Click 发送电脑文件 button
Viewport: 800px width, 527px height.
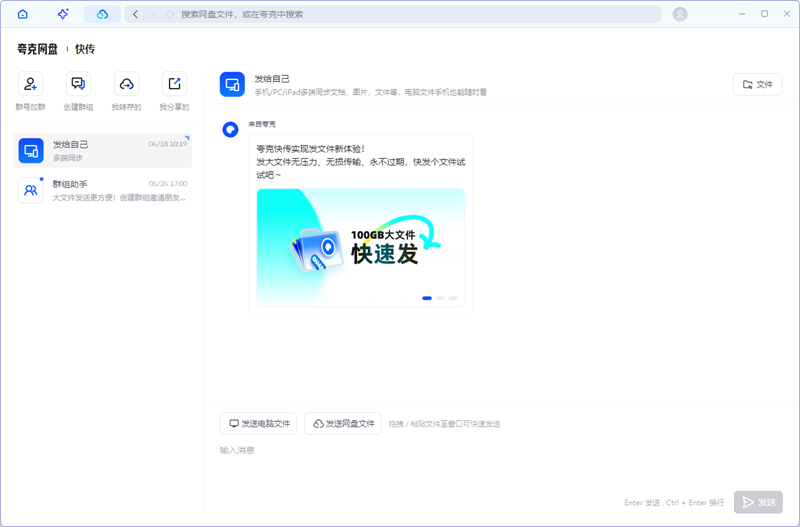258,423
